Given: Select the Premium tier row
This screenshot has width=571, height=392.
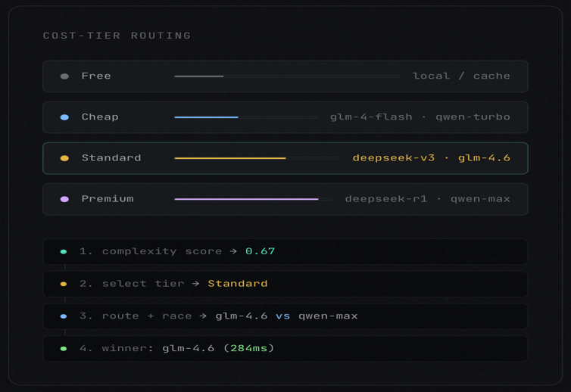Looking at the screenshot, I should [x=285, y=199].
